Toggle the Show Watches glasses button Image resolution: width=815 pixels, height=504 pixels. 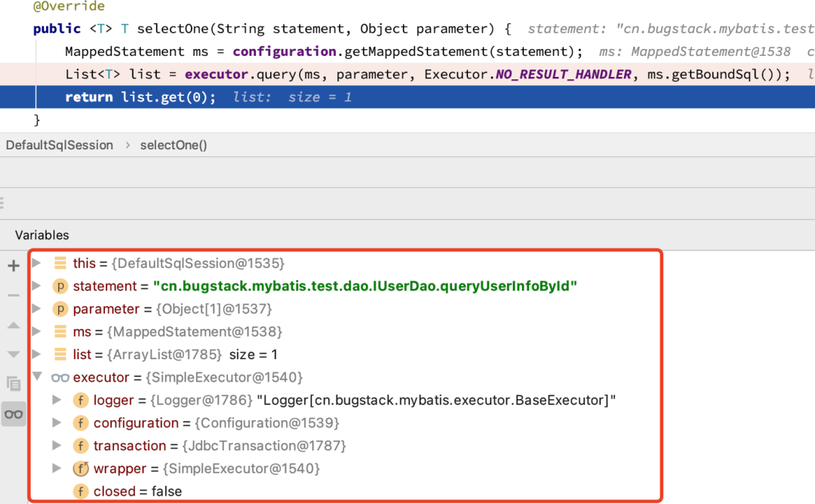14,413
